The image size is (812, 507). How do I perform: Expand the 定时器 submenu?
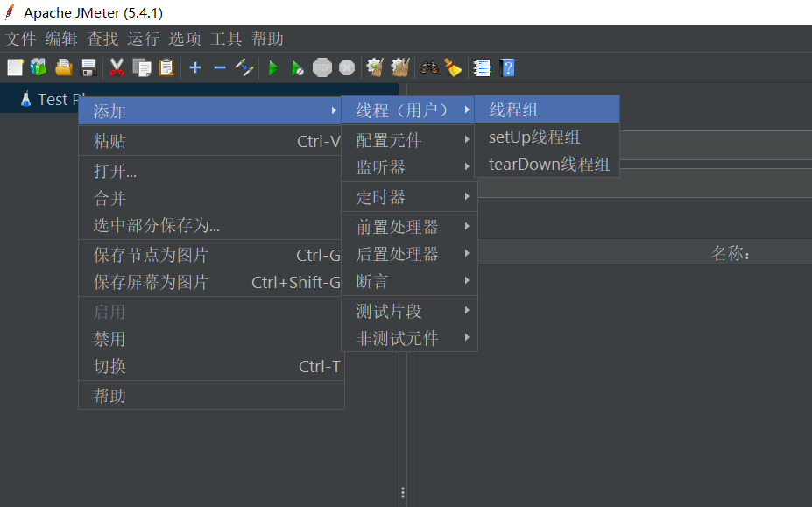click(x=409, y=197)
